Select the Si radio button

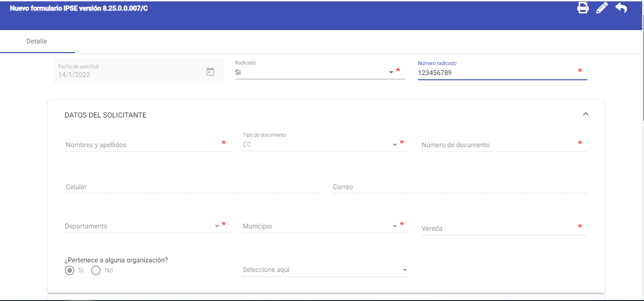click(x=70, y=270)
